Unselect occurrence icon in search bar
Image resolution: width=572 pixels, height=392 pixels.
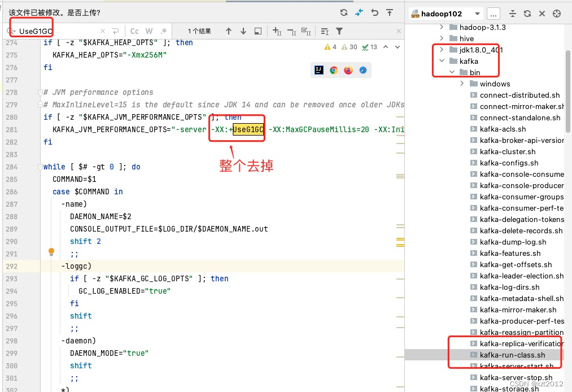coord(291,32)
